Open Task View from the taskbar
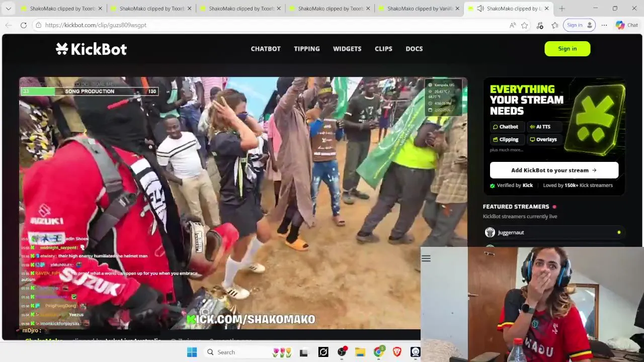Viewport: 644px width, 362px height. pos(303,352)
